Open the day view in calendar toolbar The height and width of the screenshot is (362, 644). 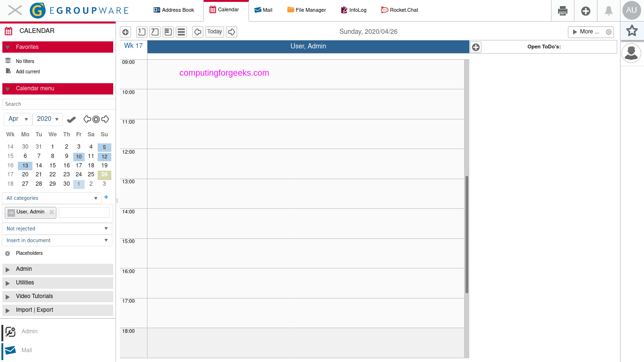(x=141, y=31)
